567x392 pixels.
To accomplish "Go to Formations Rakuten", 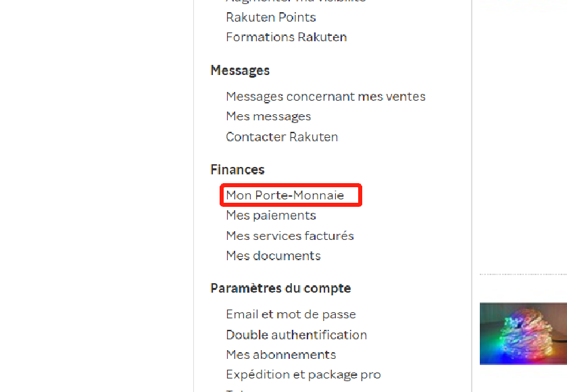I will pyautogui.click(x=286, y=37).
